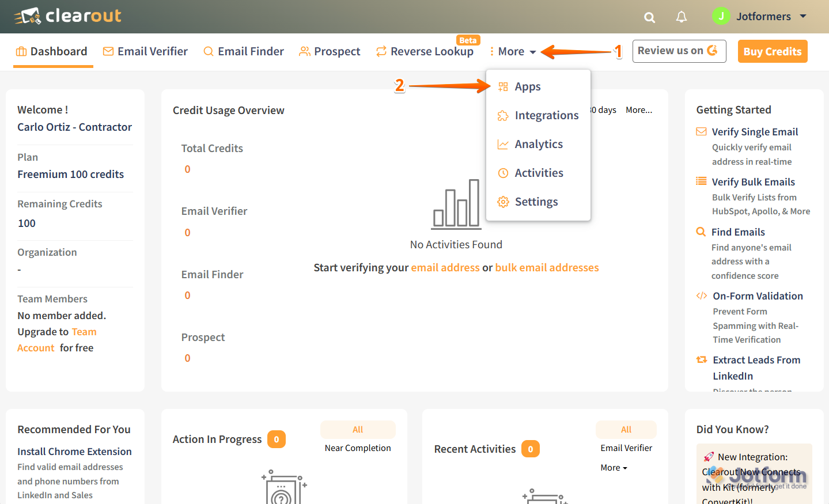Click the vertical dots beside More
Image resolution: width=829 pixels, height=504 pixels.
tap(491, 51)
